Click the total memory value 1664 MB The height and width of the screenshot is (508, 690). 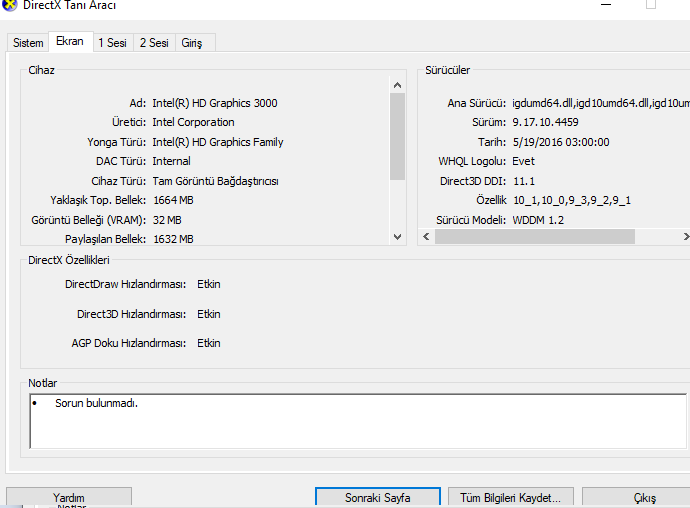pyautogui.click(x=173, y=200)
